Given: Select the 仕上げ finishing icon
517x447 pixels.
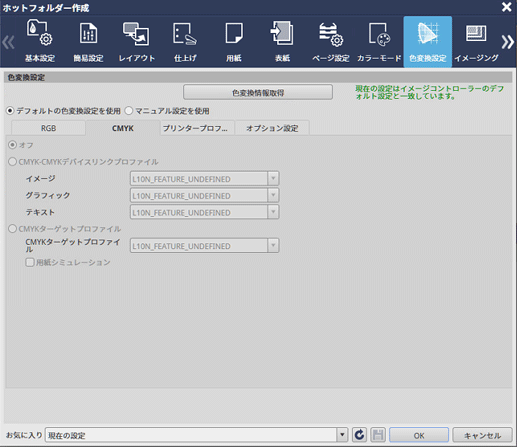Looking at the screenshot, I should [185, 41].
